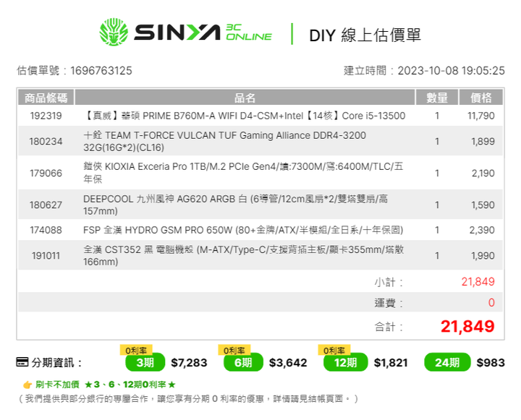Click the SINYA 3C ONLINE wordmark

coord(203,33)
